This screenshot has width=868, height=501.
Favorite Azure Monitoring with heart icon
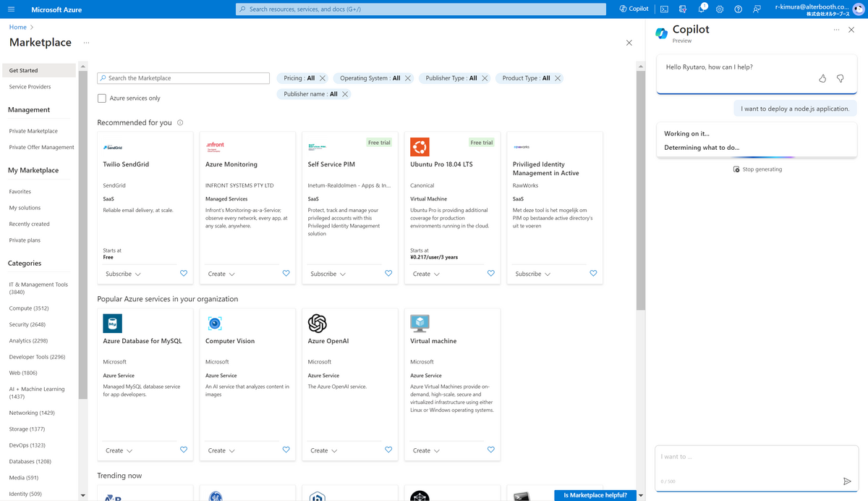(286, 274)
